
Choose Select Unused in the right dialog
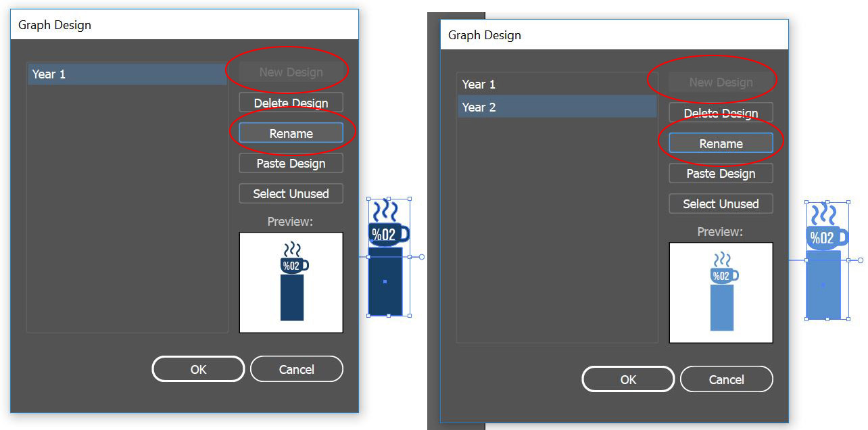click(x=721, y=204)
